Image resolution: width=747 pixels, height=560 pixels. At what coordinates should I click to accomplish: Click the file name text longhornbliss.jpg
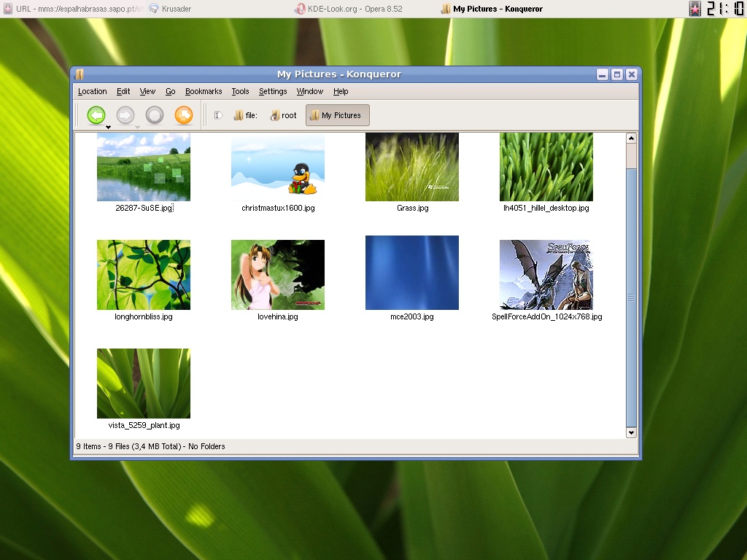(144, 316)
